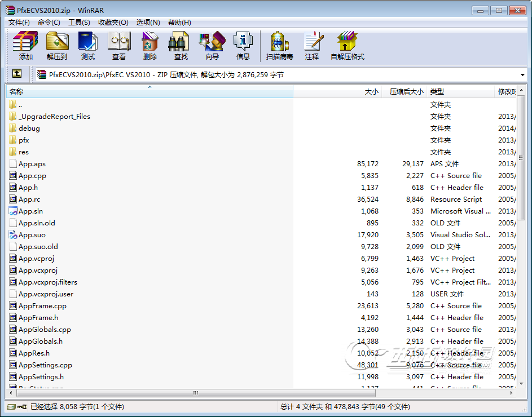
Task: Click the vertical scrollbar thumb
Action: 521,157
